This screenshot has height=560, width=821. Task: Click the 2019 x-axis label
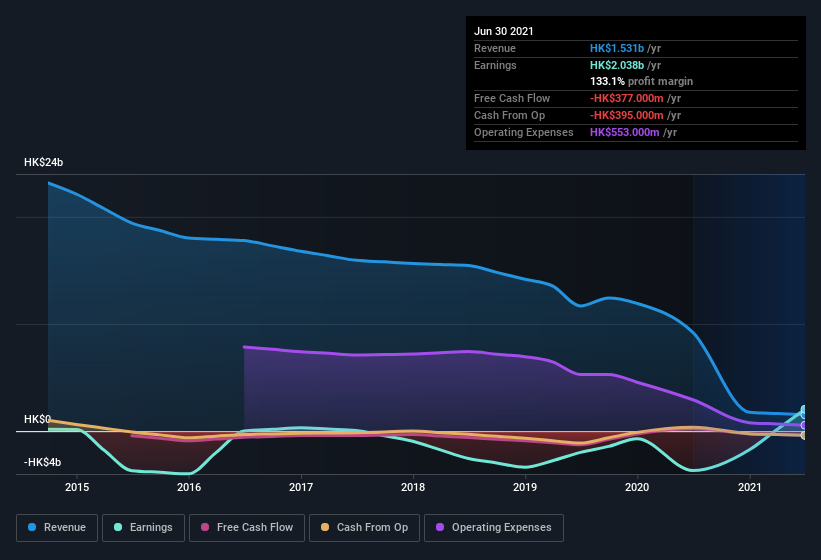click(525, 487)
